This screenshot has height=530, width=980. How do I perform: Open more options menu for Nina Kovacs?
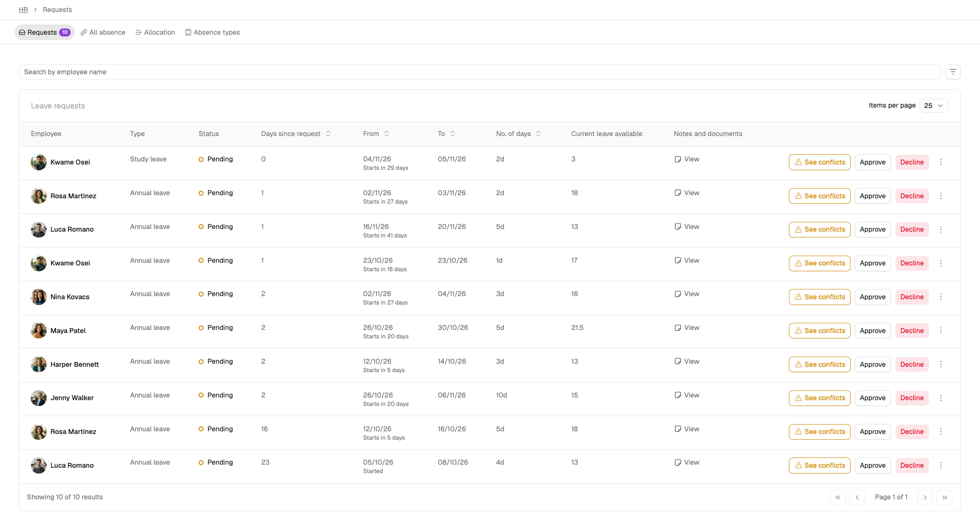[941, 297]
